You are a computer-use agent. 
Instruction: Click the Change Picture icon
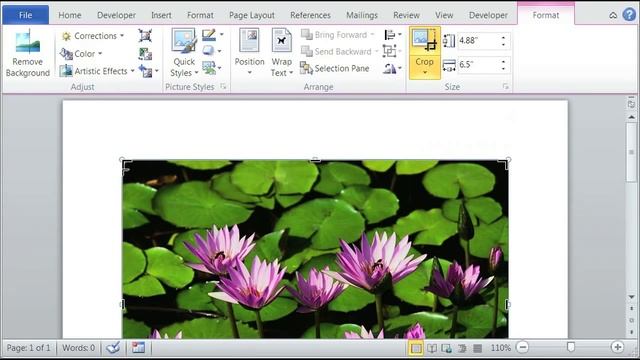145,53
